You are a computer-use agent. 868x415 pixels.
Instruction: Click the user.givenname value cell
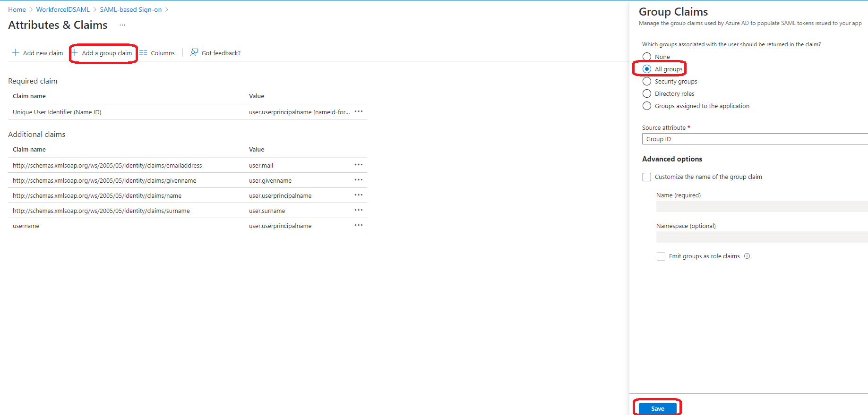[x=270, y=180]
